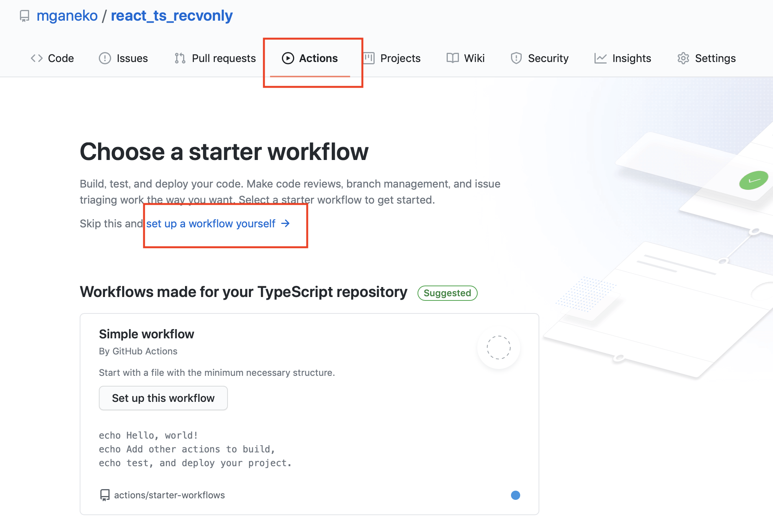Click the Code angle-brackets icon
The height and width of the screenshot is (532, 773).
[x=37, y=58]
